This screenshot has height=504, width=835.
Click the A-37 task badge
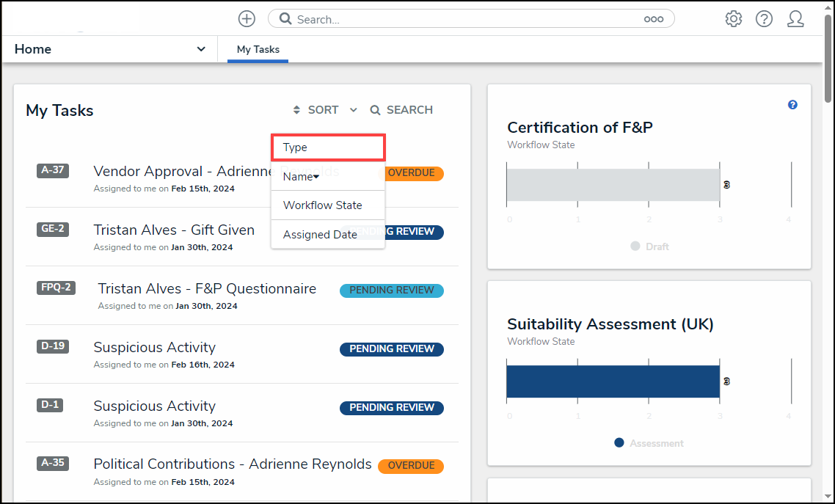[x=53, y=170]
